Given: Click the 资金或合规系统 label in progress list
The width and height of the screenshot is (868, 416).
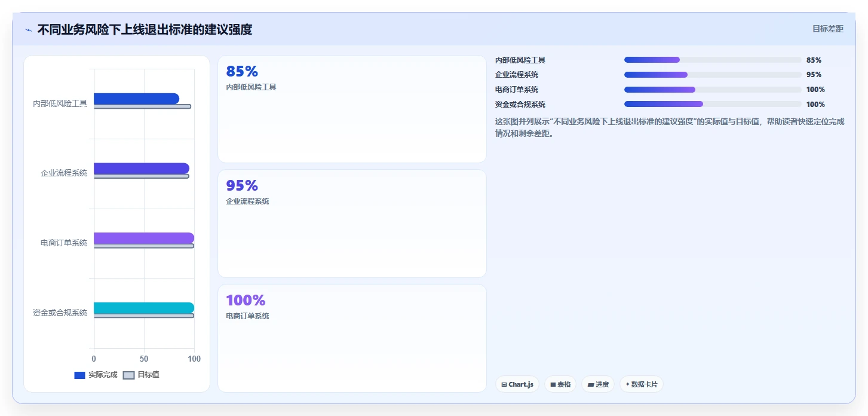Looking at the screenshot, I should 520,105.
